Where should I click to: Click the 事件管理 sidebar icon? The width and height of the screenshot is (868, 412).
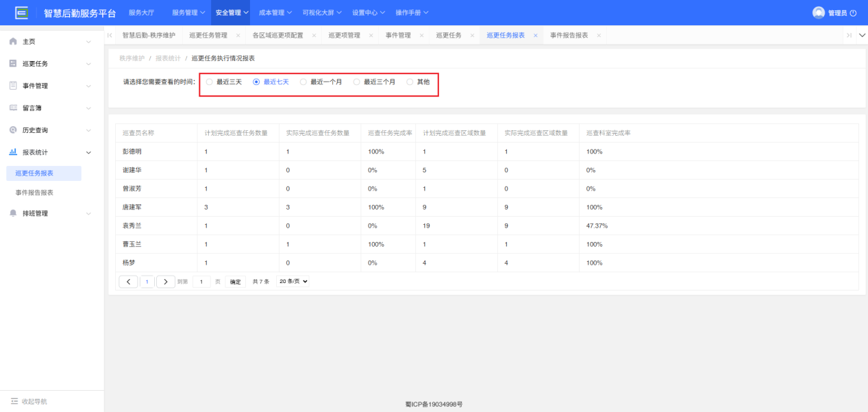tap(13, 86)
